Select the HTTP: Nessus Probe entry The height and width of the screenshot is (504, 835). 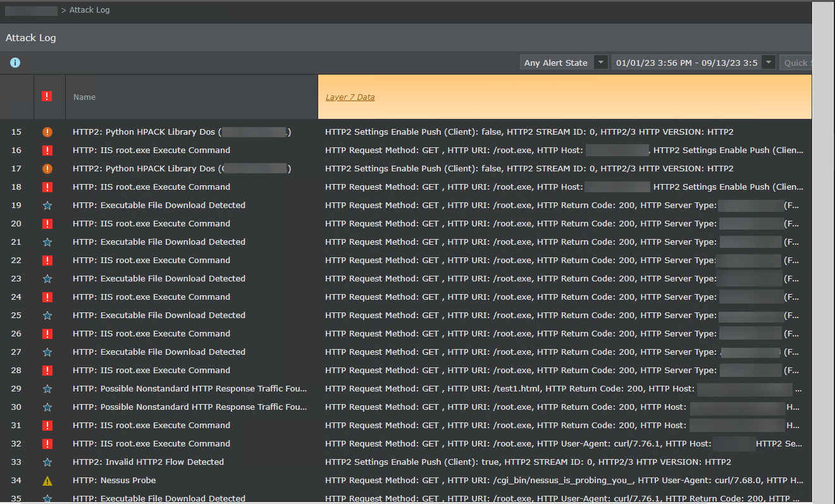coord(114,481)
